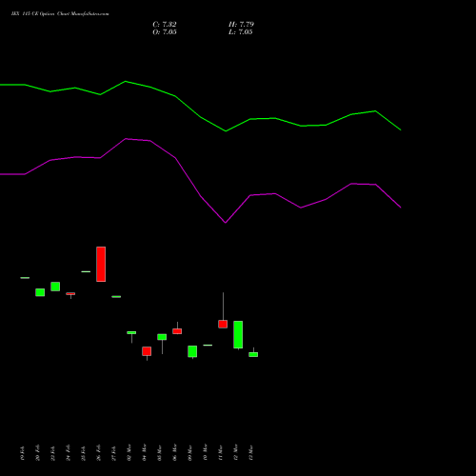Click the green candlestick above 05 Mar
This screenshot has height=476, width=476.
point(162,337)
